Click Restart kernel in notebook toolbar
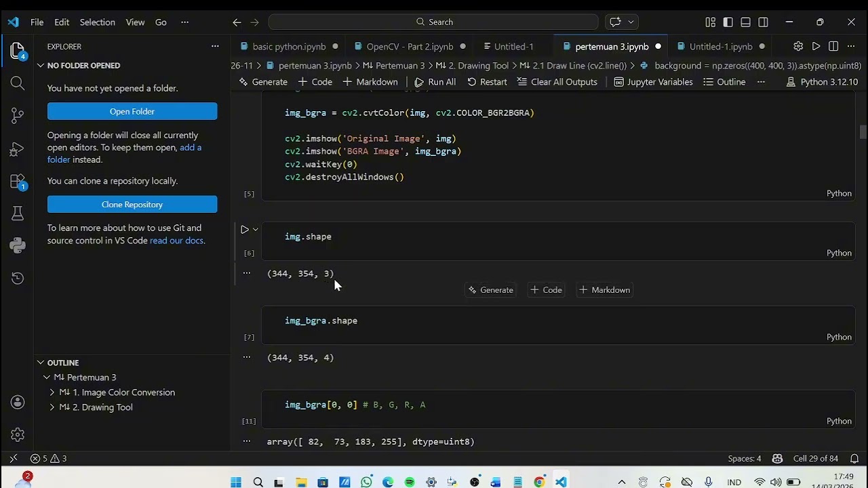 point(486,82)
